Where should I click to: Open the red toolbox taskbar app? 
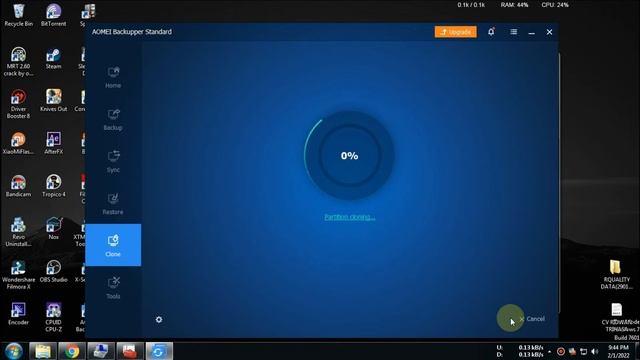pyautogui.click(x=130, y=351)
